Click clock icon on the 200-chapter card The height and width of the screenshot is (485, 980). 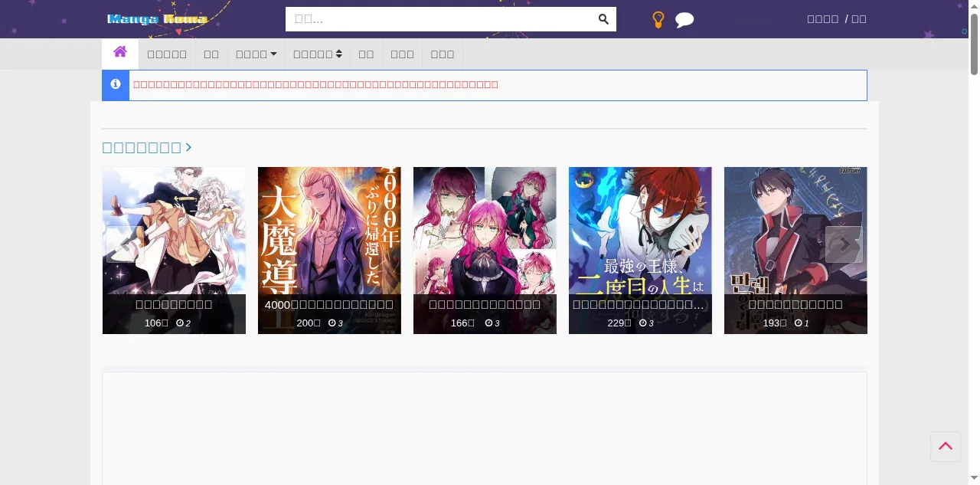(332, 323)
